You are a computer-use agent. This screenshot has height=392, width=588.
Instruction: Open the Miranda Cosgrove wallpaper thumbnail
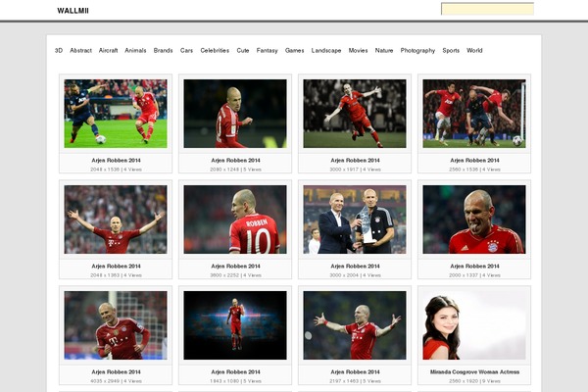coord(474,325)
